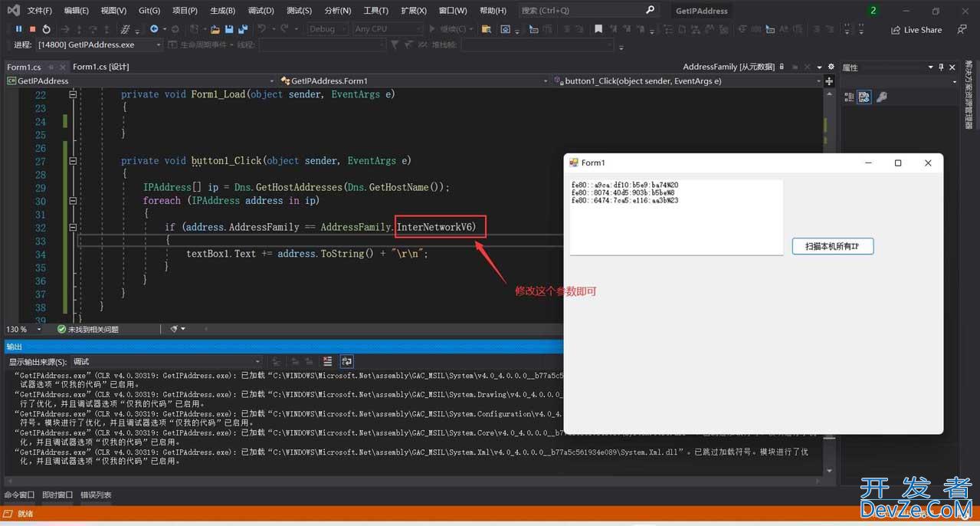Collapse the button1_Click method outline
Screen dimensions: 980x526
pyautogui.click(x=74, y=161)
